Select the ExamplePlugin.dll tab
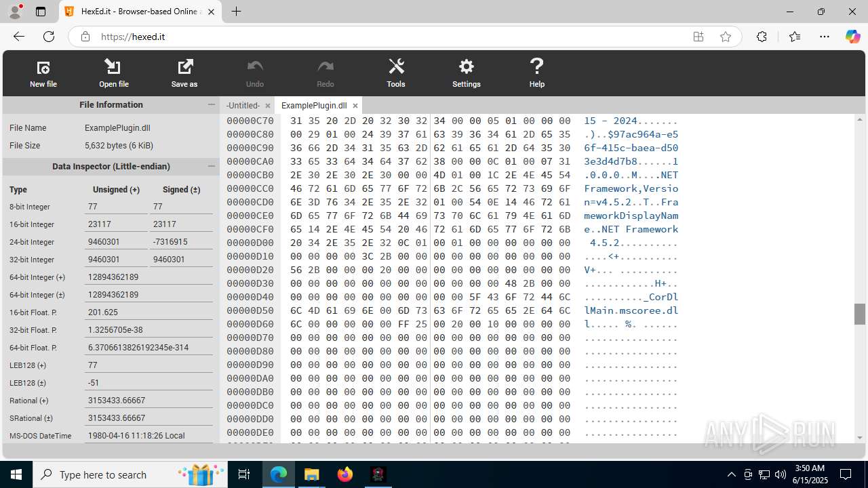The image size is (868, 488). tap(314, 106)
